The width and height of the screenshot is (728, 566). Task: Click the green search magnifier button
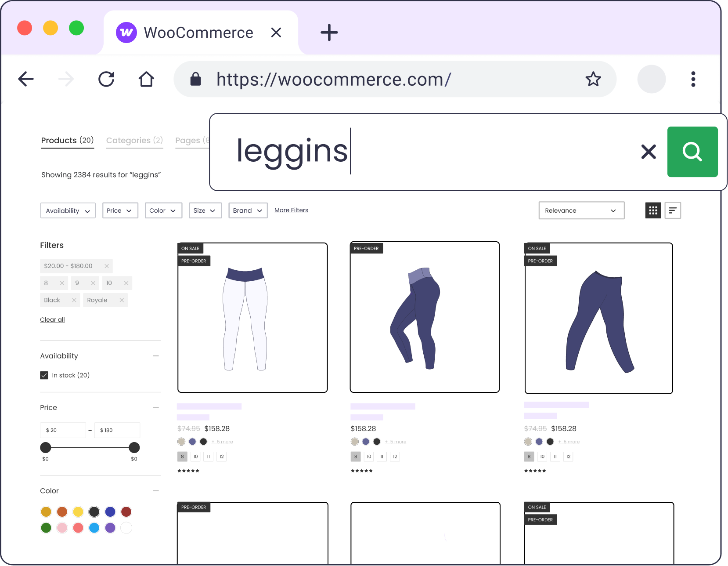(692, 152)
